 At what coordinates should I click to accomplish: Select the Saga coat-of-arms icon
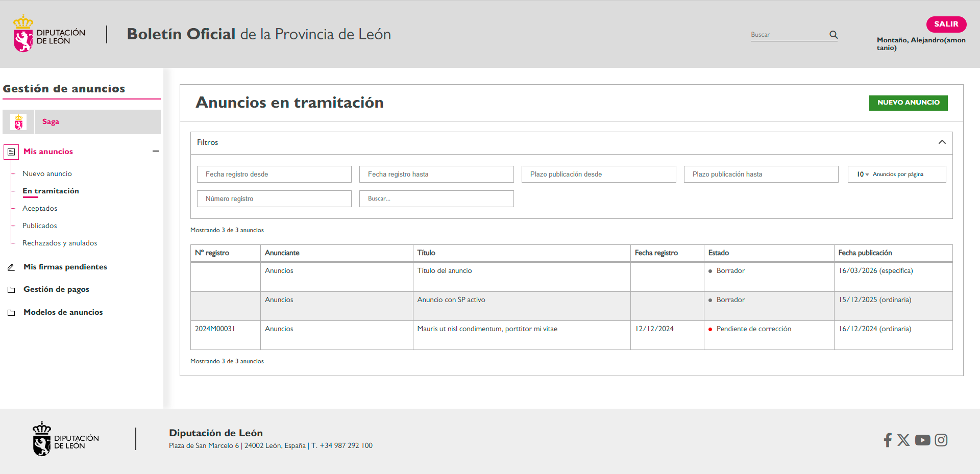coord(18,121)
